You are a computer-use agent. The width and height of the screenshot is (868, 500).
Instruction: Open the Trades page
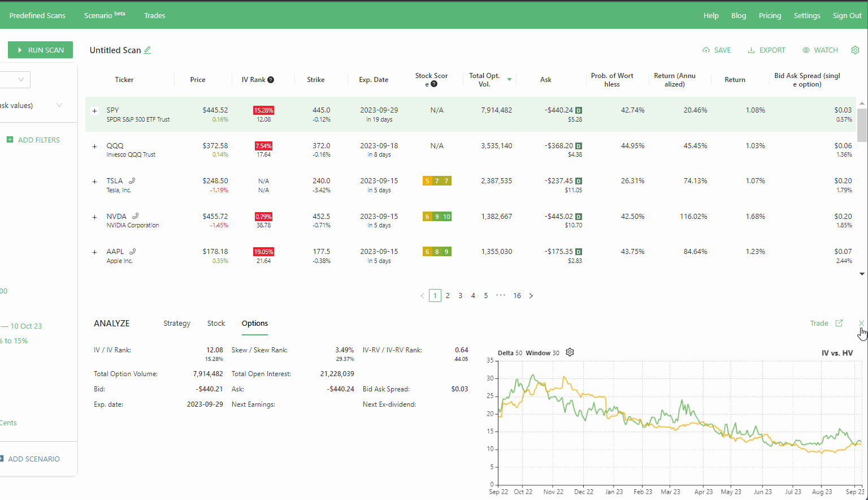pyautogui.click(x=154, y=15)
